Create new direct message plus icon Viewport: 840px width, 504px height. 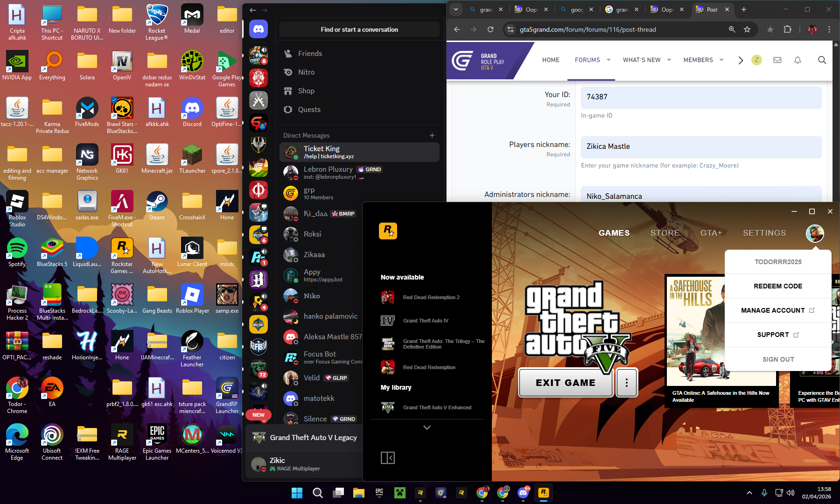432,135
